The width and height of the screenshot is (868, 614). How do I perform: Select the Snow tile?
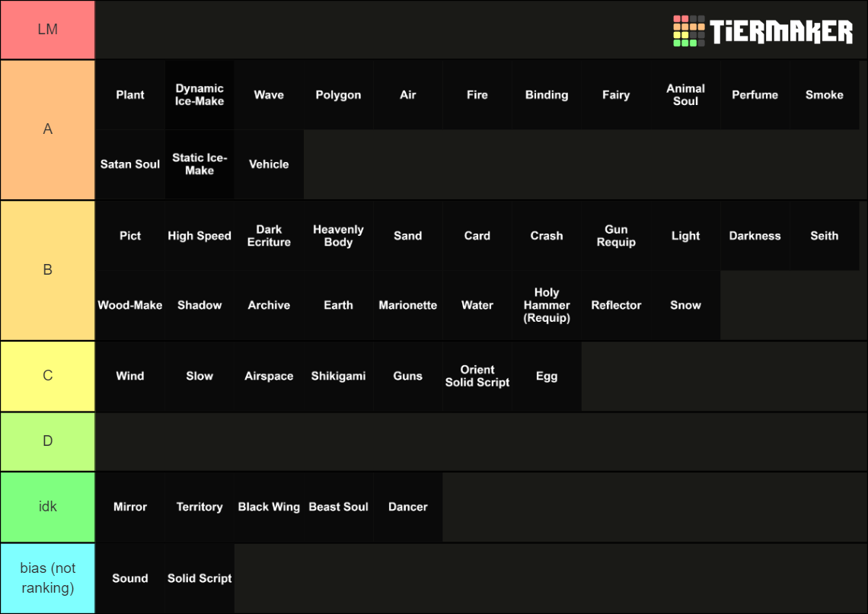coord(686,305)
